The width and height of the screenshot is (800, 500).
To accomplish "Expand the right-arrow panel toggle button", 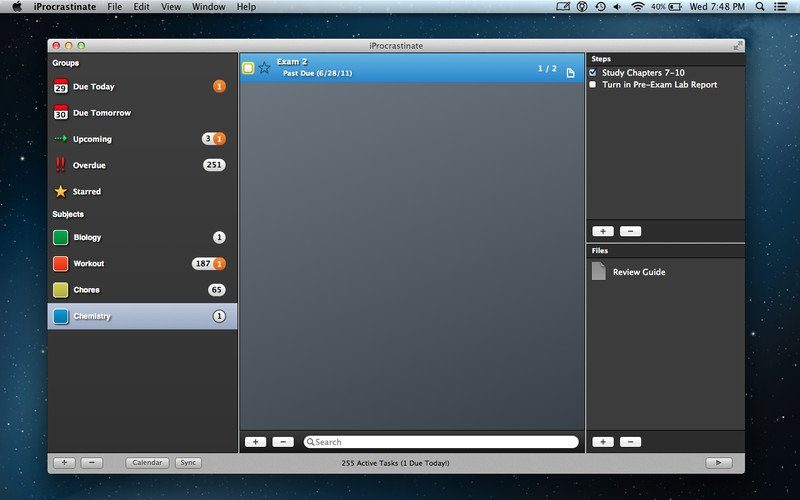I will (x=718, y=463).
